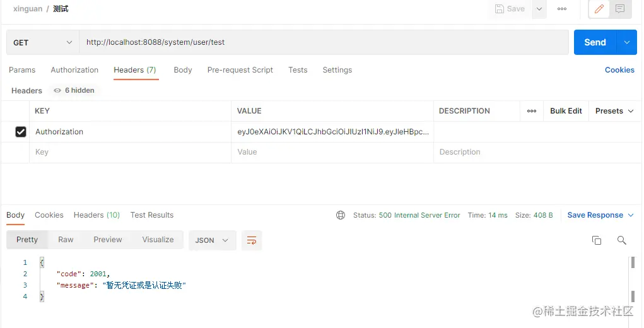
Task: Open the Tests tab
Action: pyautogui.click(x=298, y=70)
